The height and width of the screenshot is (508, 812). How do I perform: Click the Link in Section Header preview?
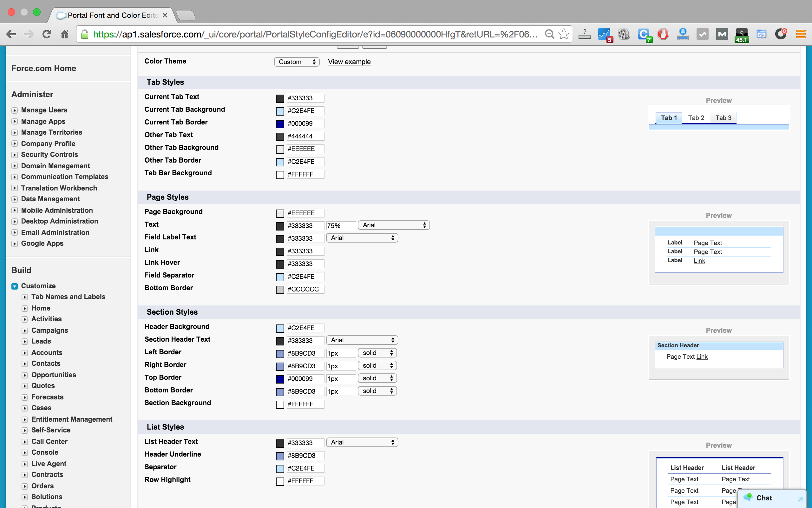click(x=702, y=357)
